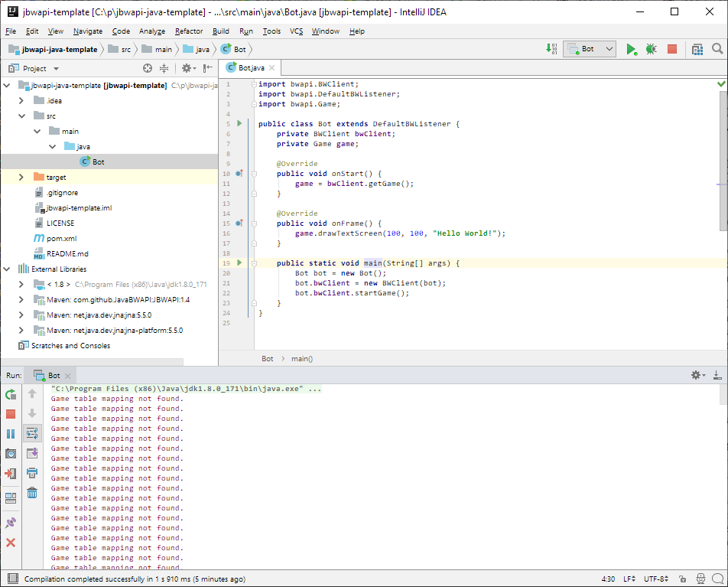Pin the Run tab with pin icon
This screenshot has height=587, width=728.
tap(11, 523)
